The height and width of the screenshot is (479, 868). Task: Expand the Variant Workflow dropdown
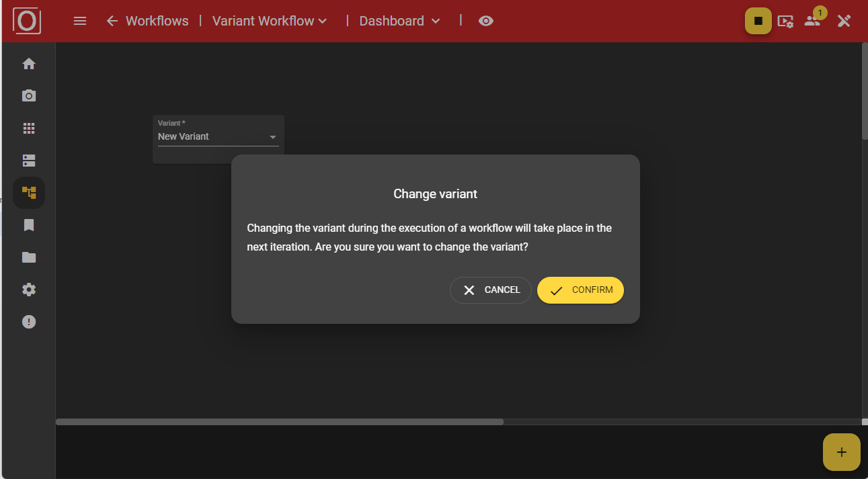(268, 21)
